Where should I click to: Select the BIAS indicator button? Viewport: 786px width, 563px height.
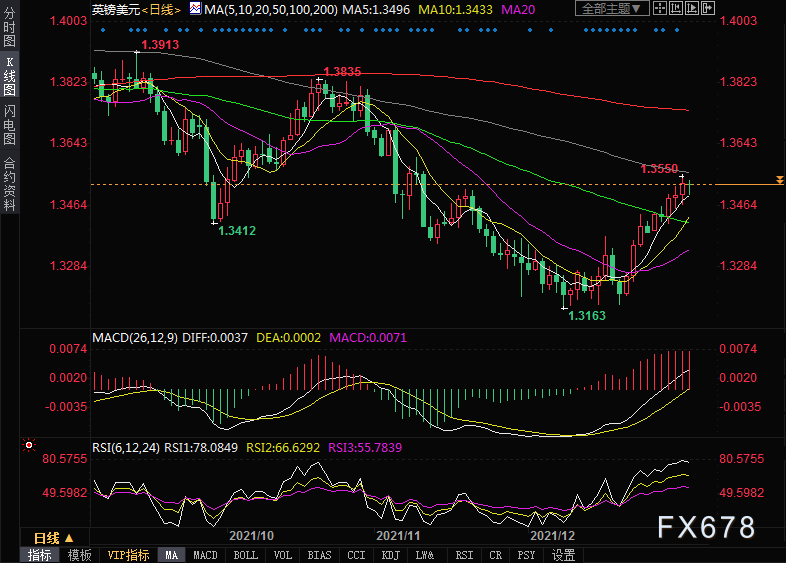tap(319, 555)
